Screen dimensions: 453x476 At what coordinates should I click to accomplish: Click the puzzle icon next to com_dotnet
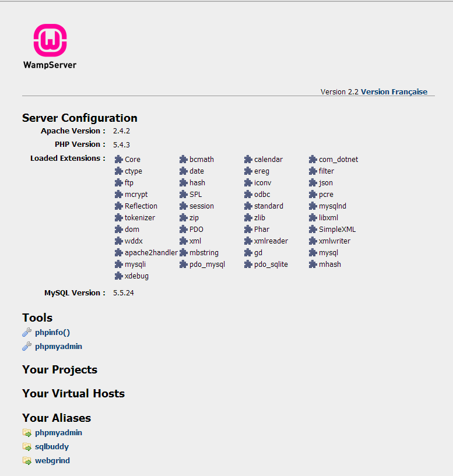(312, 160)
